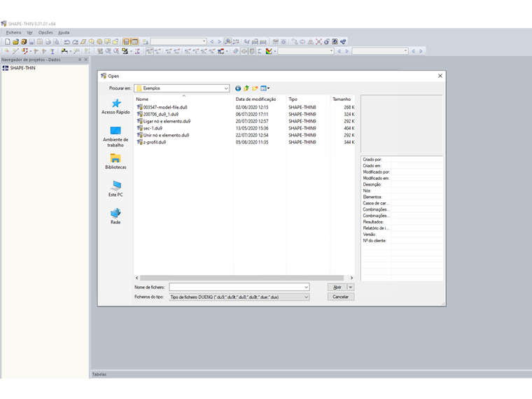Open the second-row middle combo box
This screenshot has height=399, width=532.
click(306, 51)
